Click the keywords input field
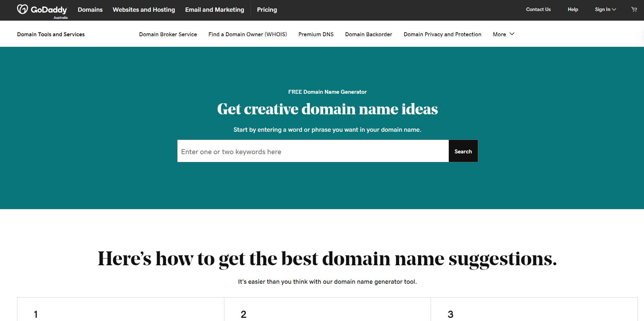Image resolution: width=644 pixels, height=321 pixels. point(312,151)
